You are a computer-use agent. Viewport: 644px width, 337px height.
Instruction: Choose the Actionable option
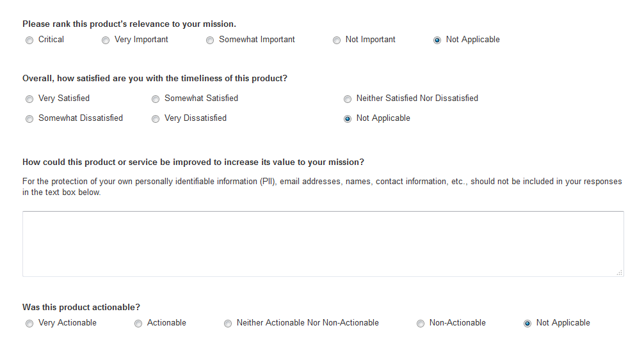pos(138,324)
